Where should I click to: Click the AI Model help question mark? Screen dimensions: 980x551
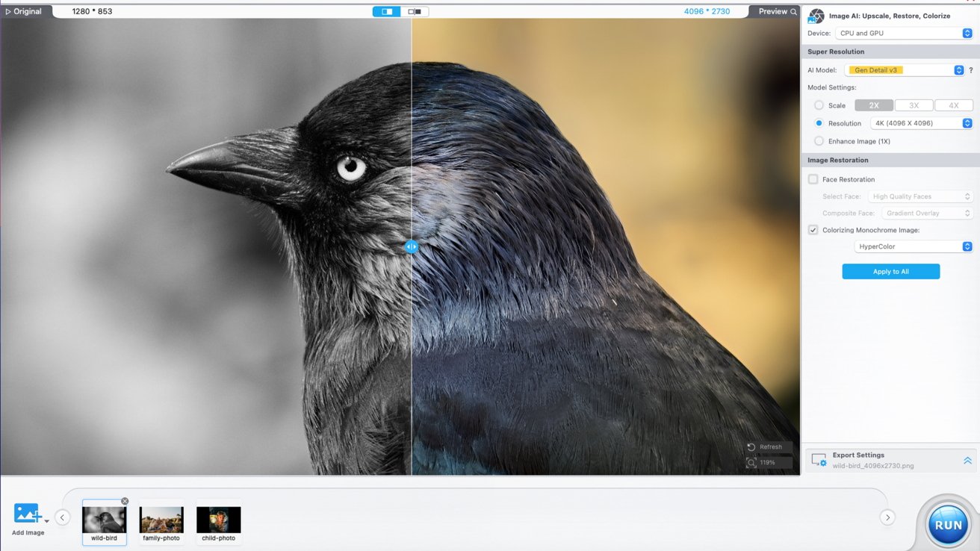(x=971, y=70)
